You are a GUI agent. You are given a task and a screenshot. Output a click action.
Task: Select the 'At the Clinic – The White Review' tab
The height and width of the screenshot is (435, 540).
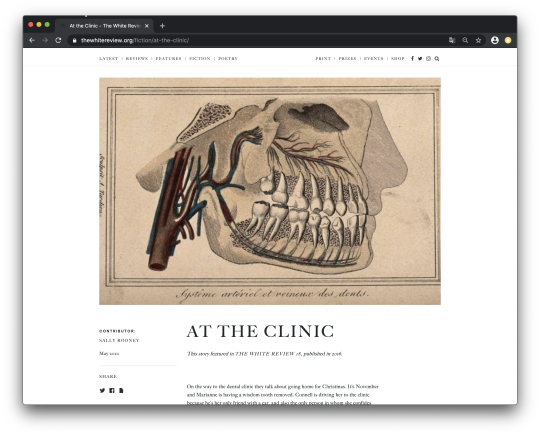point(104,26)
